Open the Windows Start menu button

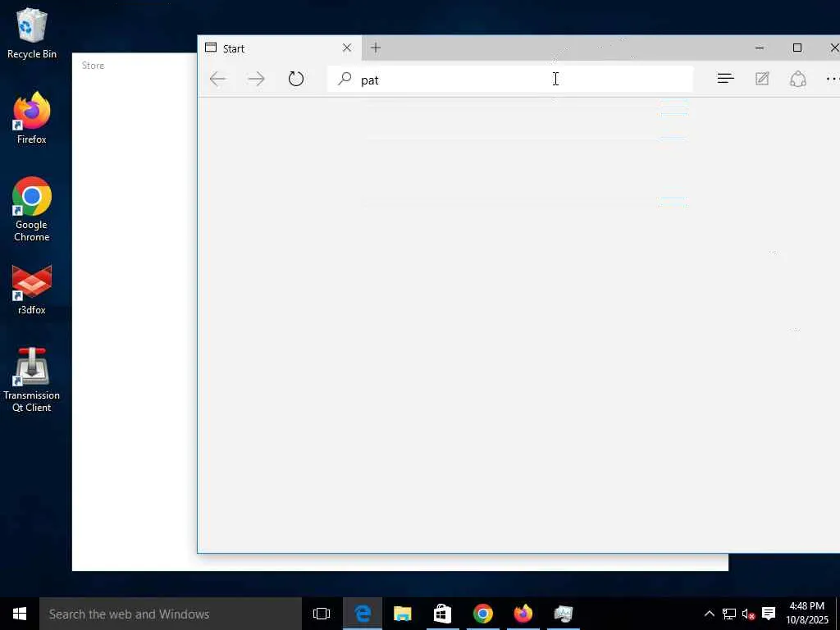20,614
